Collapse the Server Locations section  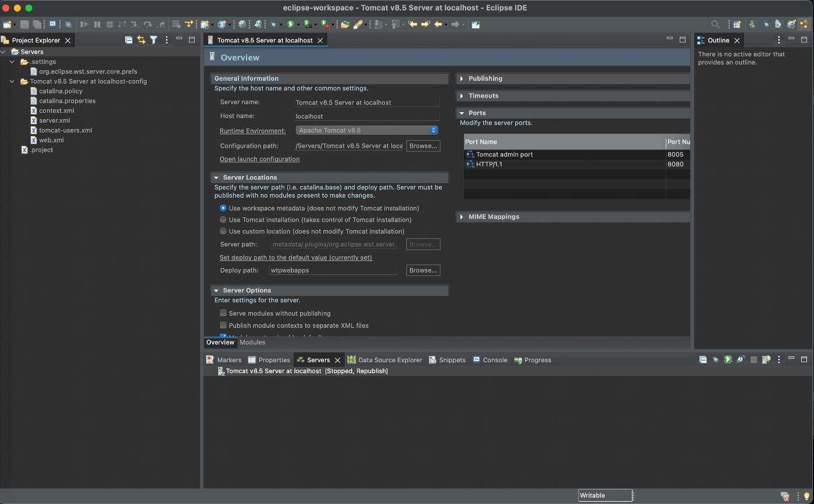pos(216,178)
